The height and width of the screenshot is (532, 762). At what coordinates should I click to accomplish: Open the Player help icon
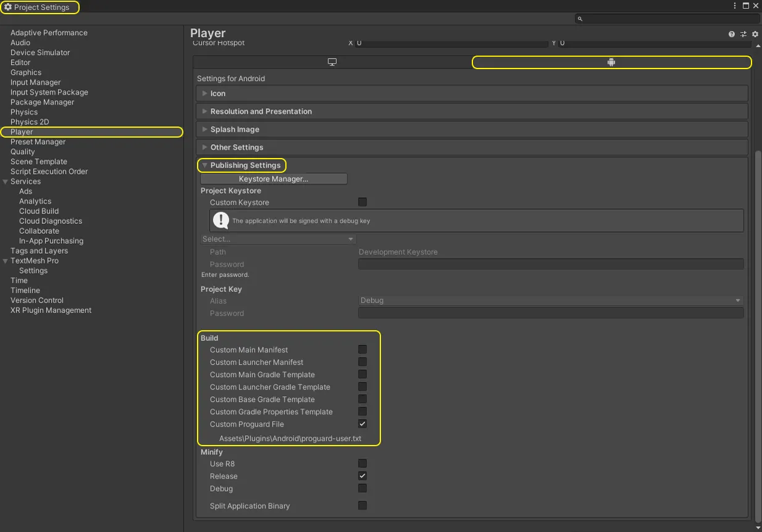[x=732, y=35]
